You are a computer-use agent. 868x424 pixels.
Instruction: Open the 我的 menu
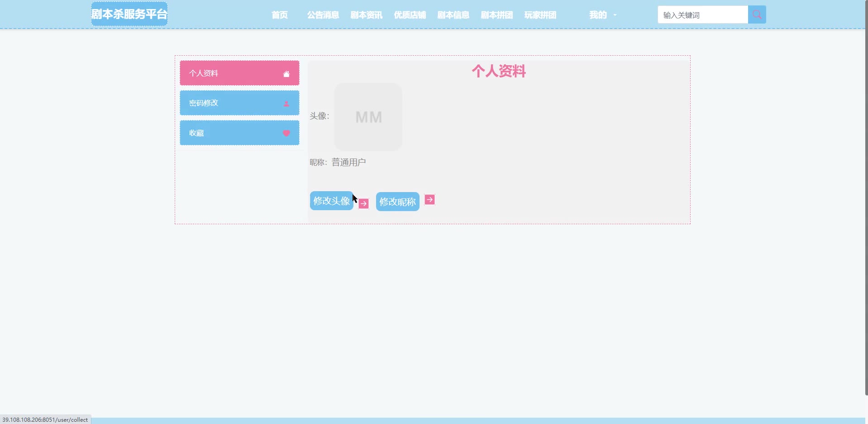point(598,15)
